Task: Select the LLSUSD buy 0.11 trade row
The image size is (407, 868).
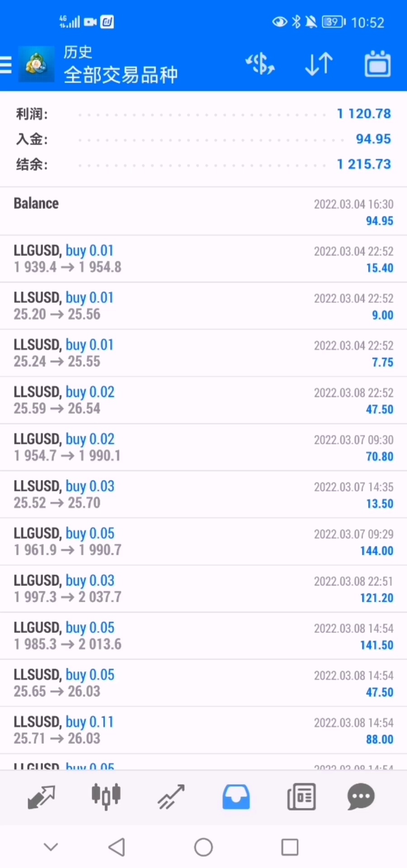Action: (x=203, y=730)
